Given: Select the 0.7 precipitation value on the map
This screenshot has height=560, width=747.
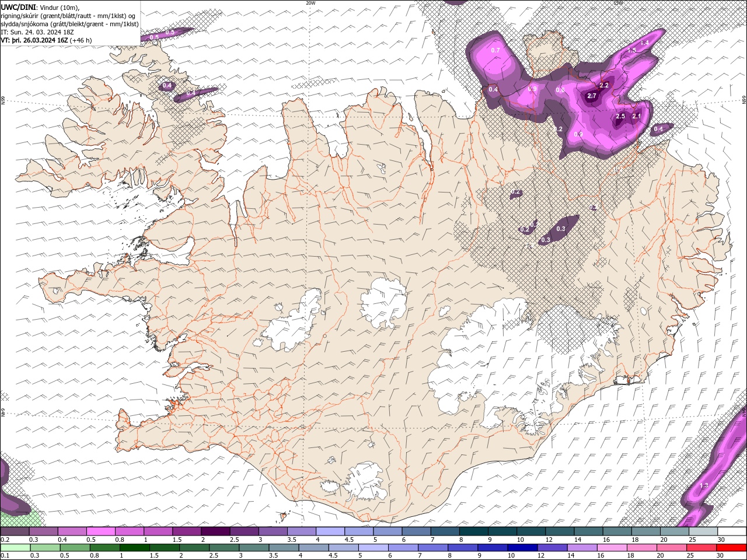Looking at the screenshot, I should 495,50.
